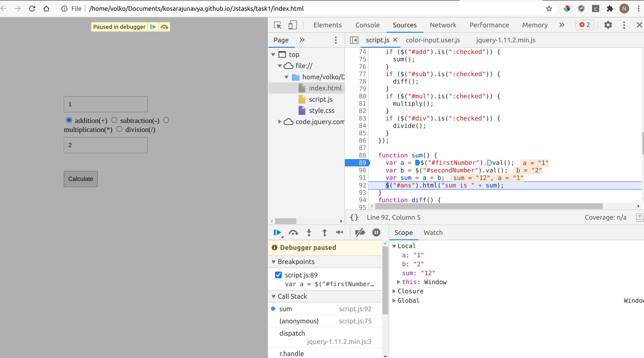
Task: Resume script execution in the debugger
Action: click(278, 232)
